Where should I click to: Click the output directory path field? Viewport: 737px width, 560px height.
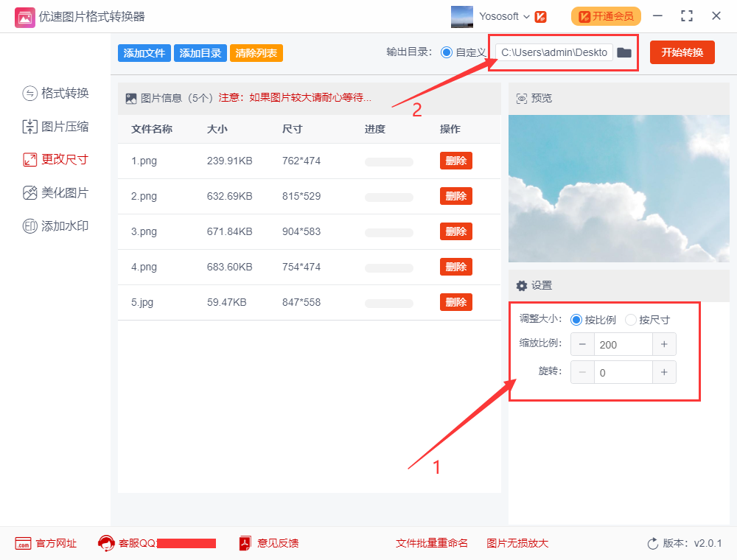554,52
